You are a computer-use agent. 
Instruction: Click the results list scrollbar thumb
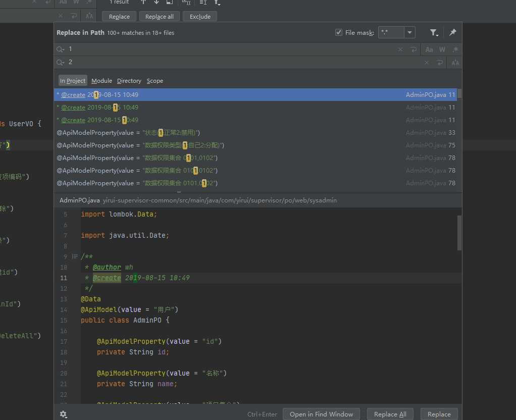click(x=459, y=93)
